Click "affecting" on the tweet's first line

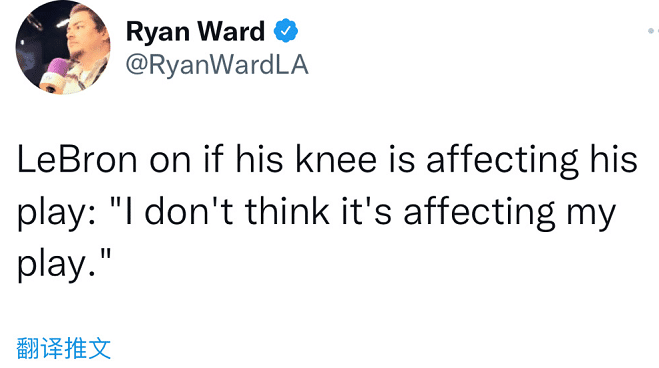[x=502, y=162]
